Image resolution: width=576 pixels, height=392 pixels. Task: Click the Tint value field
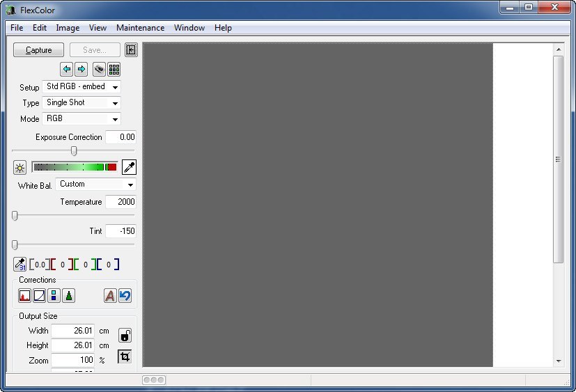pyautogui.click(x=121, y=231)
